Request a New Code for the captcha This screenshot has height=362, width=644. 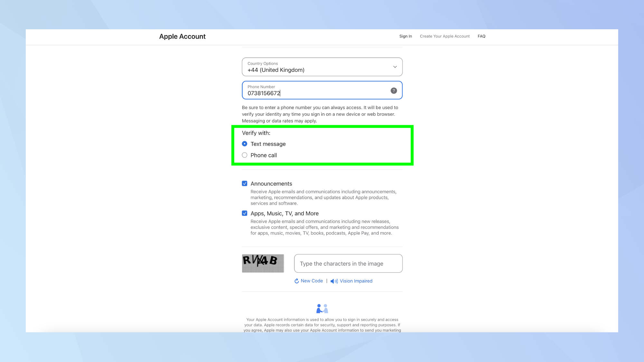[311, 281]
